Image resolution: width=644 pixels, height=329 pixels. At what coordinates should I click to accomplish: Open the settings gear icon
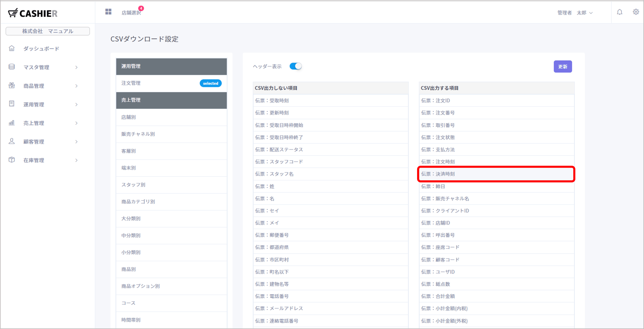[636, 12]
